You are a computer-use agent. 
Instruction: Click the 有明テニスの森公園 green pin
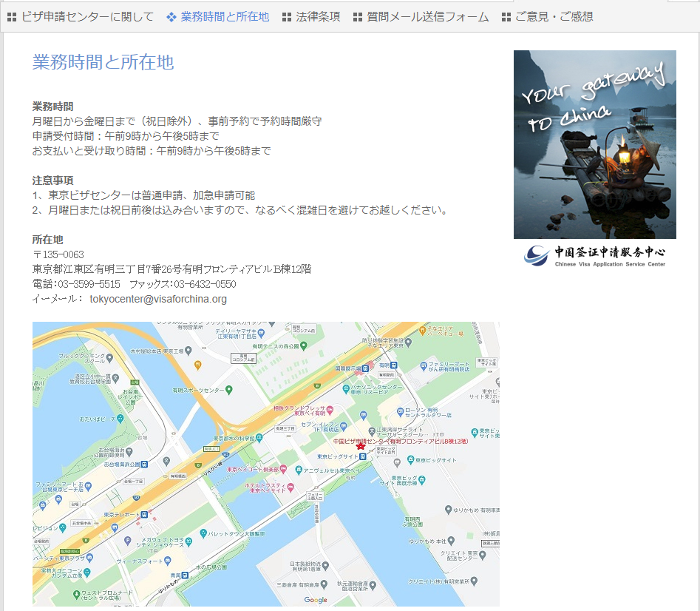tap(304, 345)
